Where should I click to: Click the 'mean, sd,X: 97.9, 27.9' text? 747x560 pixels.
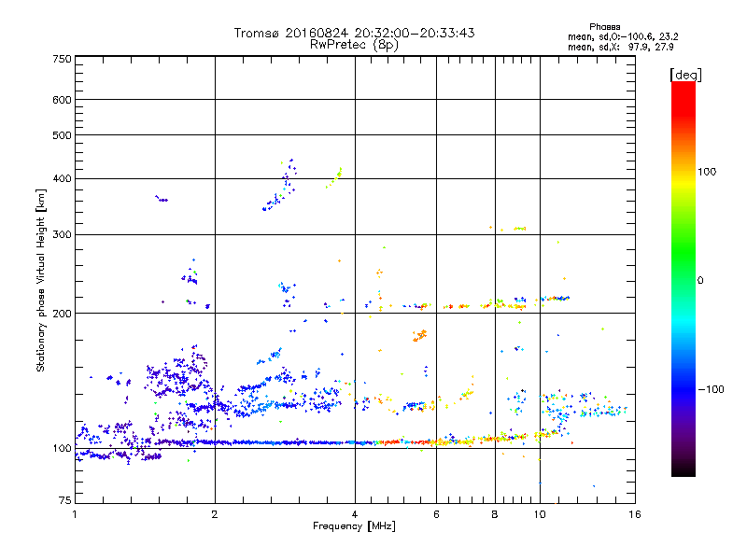[620, 47]
